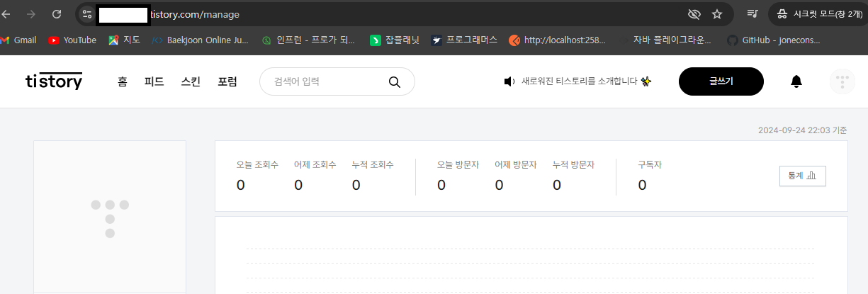
Task: Open the 지도 maps bookmark
Action: tap(124, 40)
